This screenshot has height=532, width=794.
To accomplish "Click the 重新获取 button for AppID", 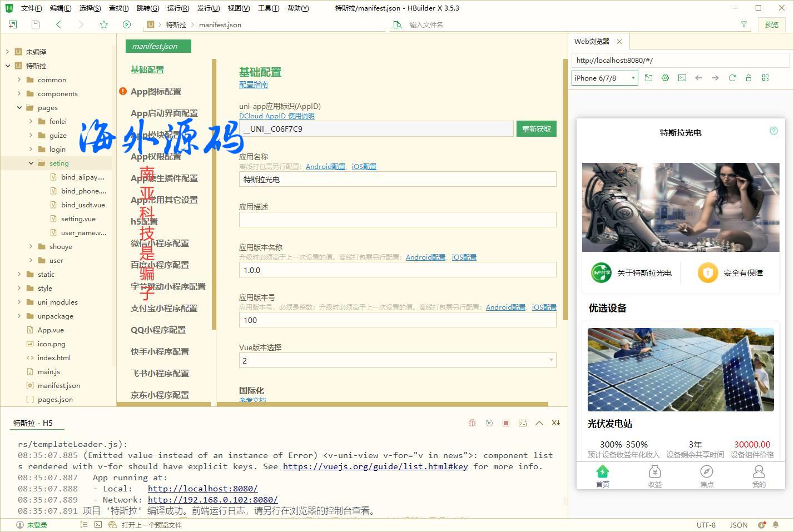I will (x=536, y=128).
